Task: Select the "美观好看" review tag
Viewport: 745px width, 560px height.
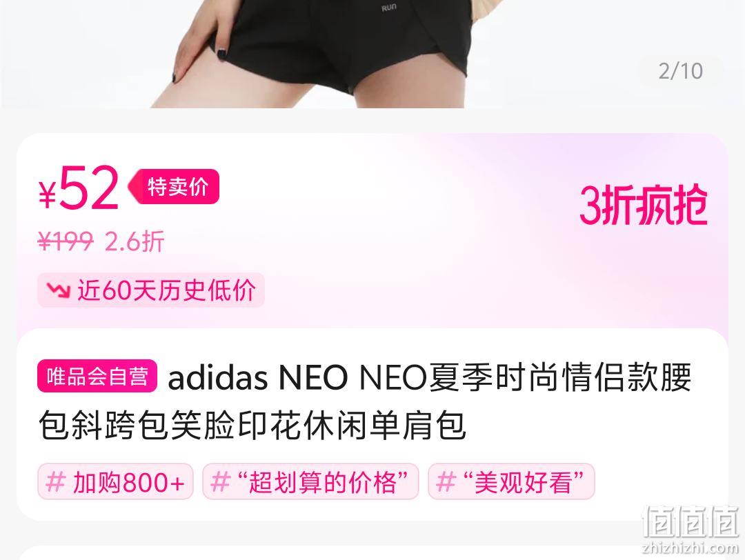Action: 511,481
